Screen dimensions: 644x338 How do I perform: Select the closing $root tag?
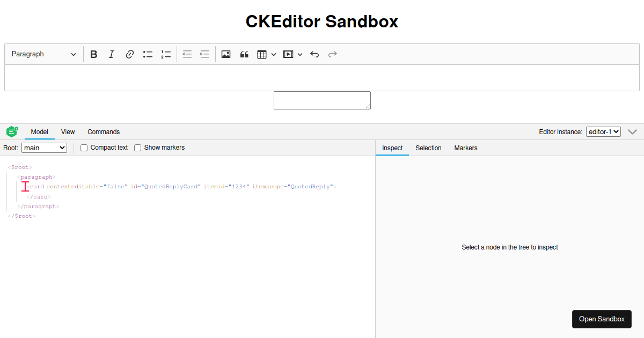pyautogui.click(x=21, y=216)
